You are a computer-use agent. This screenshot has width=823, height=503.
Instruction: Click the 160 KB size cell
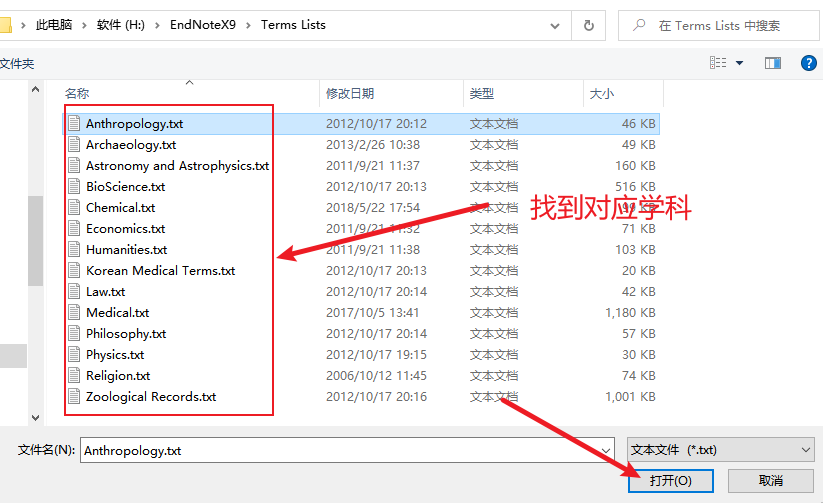pyautogui.click(x=635, y=165)
